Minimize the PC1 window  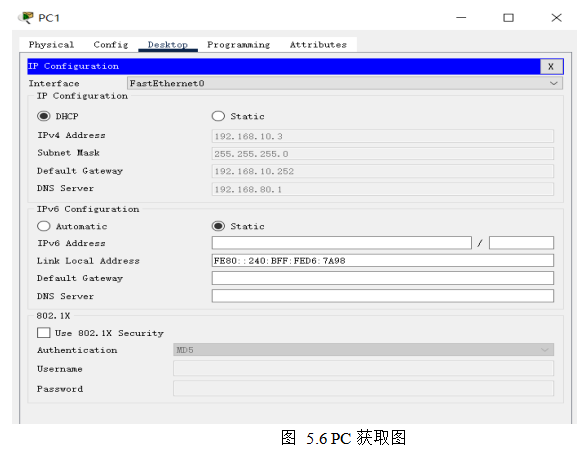(x=461, y=18)
